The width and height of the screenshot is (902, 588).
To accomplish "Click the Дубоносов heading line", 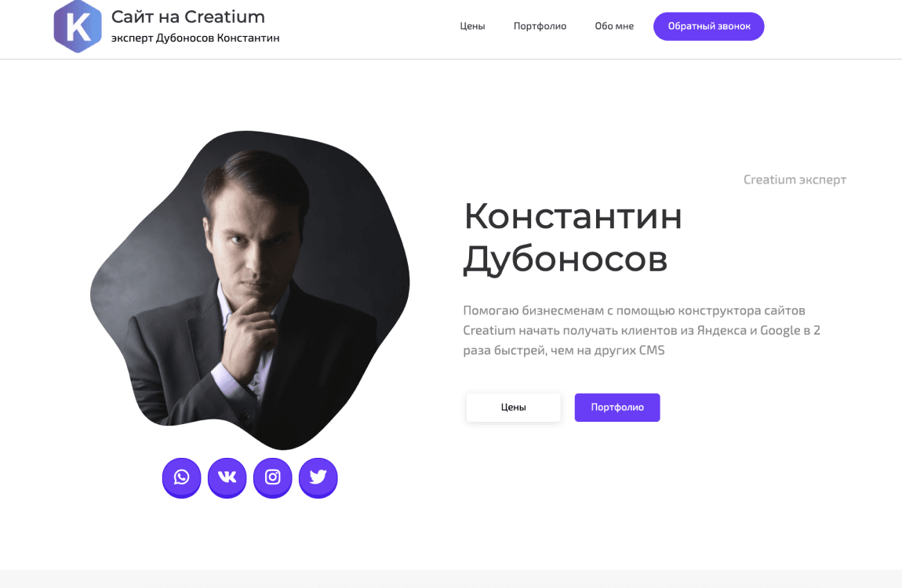I will [565, 260].
